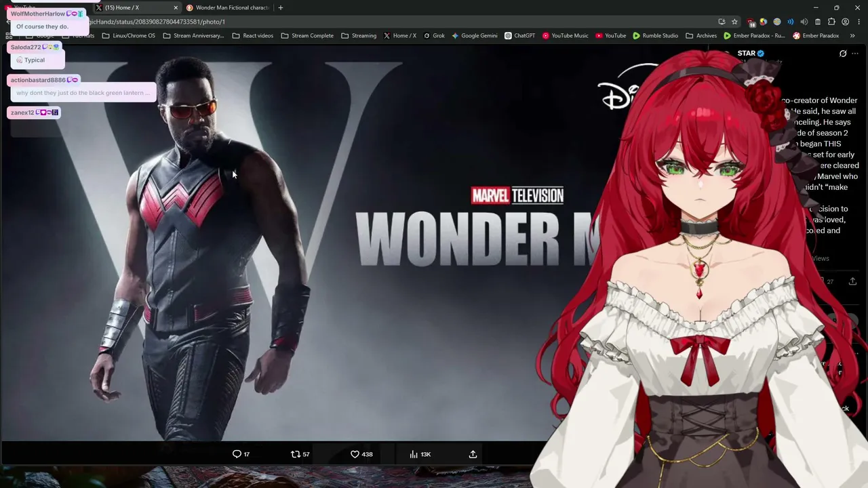Click the install app icon in address bar
The image size is (868, 488).
pyautogui.click(x=722, y=22)
